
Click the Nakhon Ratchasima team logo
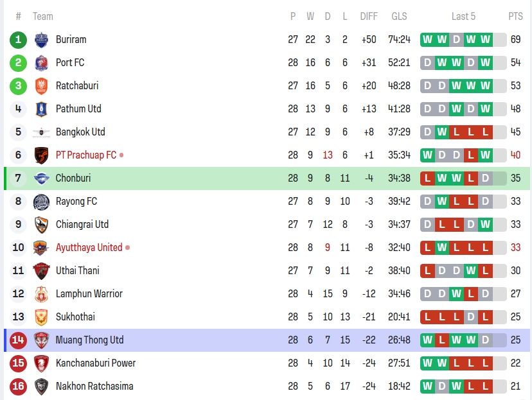(x=41, y=386)
